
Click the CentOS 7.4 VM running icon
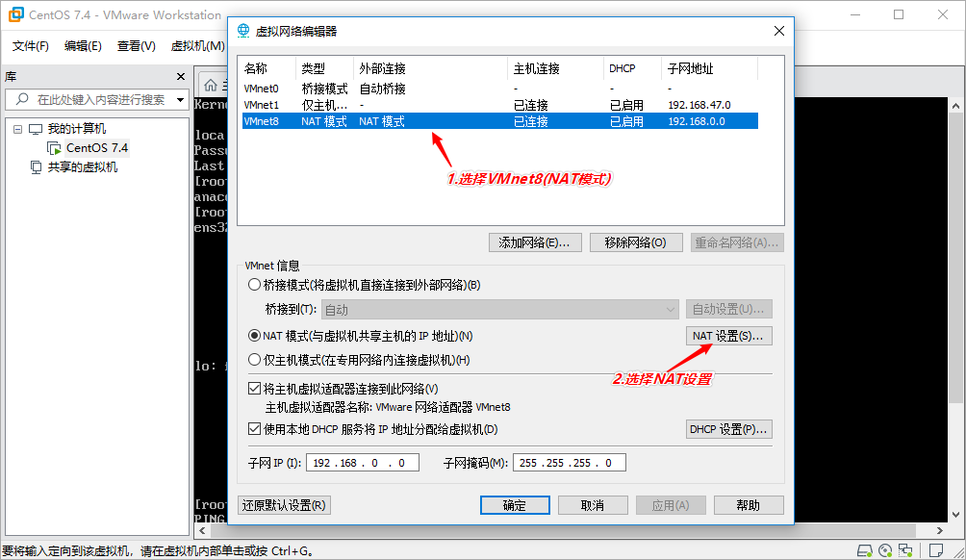[x=54, y=148]
